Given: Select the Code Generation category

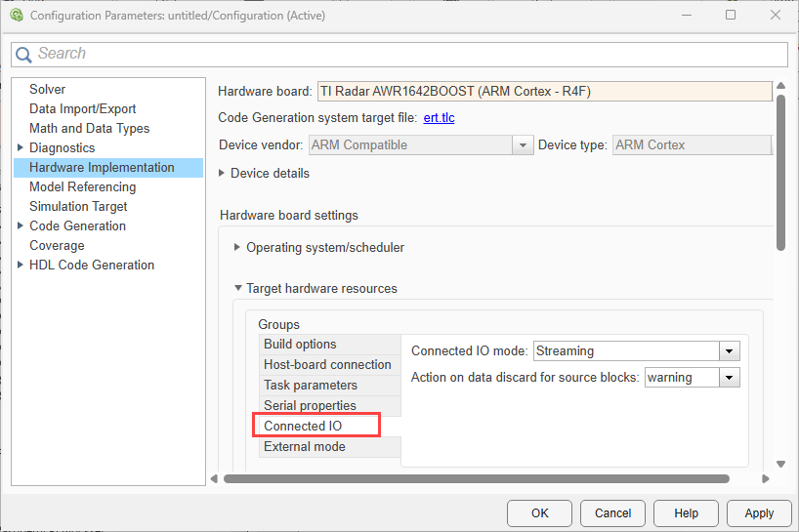Looking at the screenshot, I should coord(77,225).
